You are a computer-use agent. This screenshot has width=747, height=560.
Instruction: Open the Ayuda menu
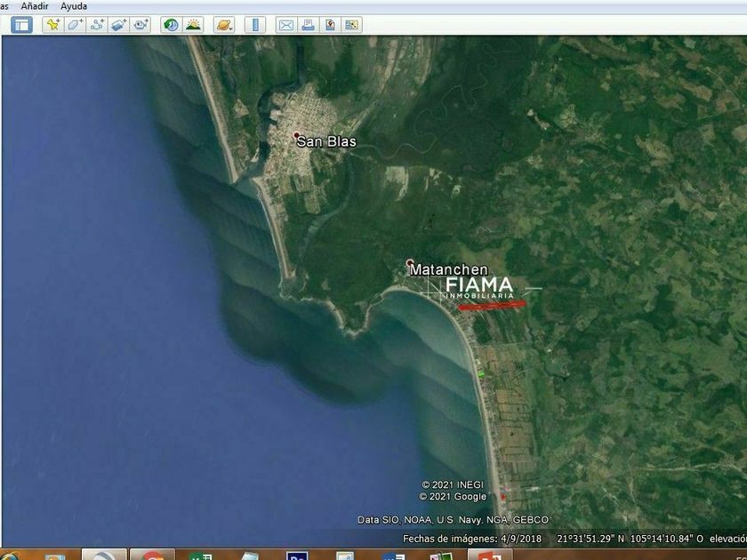tap(74, 6)
